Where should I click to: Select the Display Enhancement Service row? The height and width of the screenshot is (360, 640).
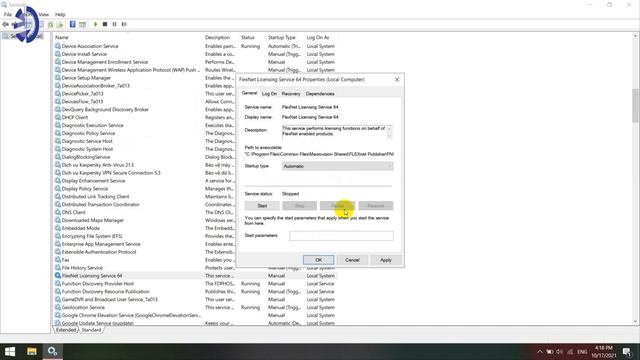pyautogui.click(x=145, y=181)
